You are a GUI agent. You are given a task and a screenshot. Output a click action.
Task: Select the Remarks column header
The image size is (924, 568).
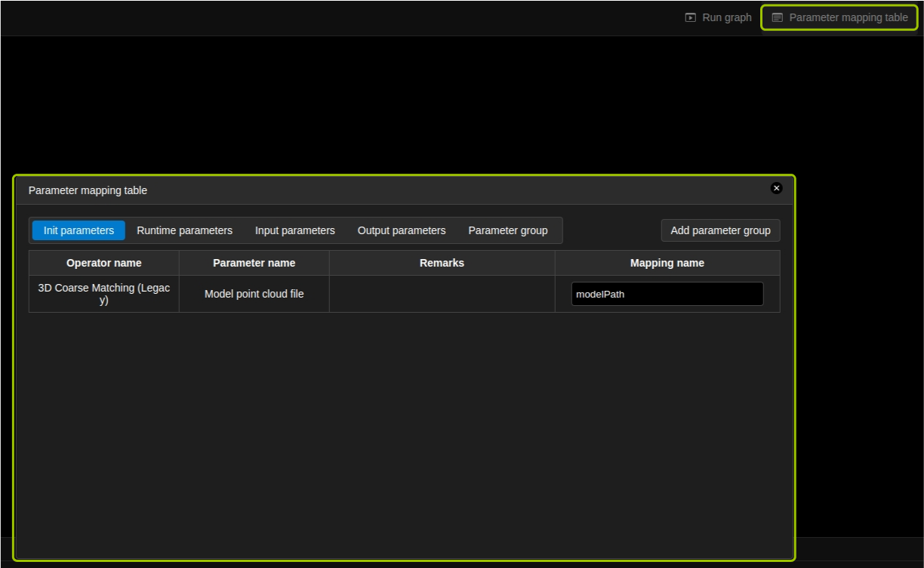(x=442, y=263)
